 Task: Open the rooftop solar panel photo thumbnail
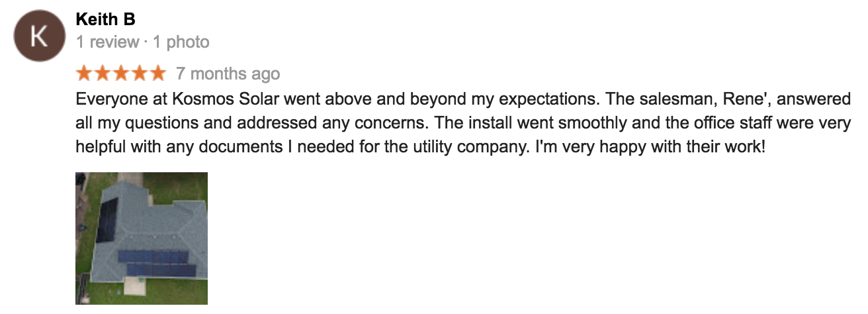click(x=142, y=238)
